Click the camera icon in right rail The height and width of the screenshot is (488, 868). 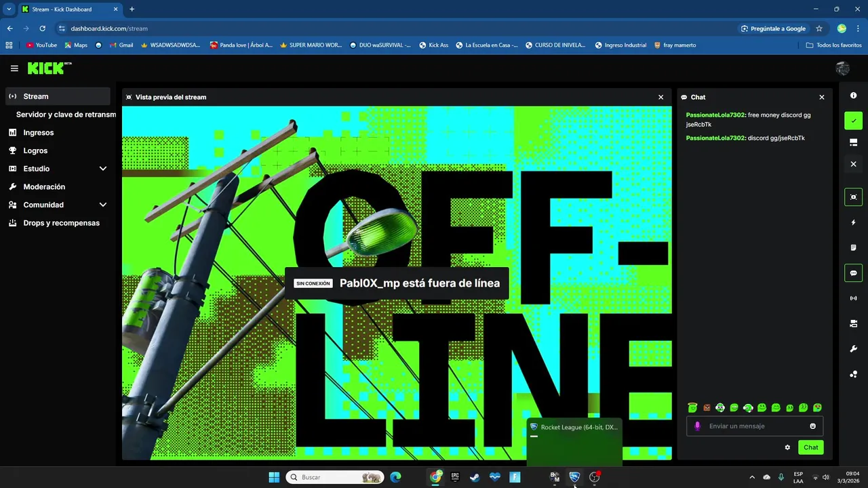853,323
